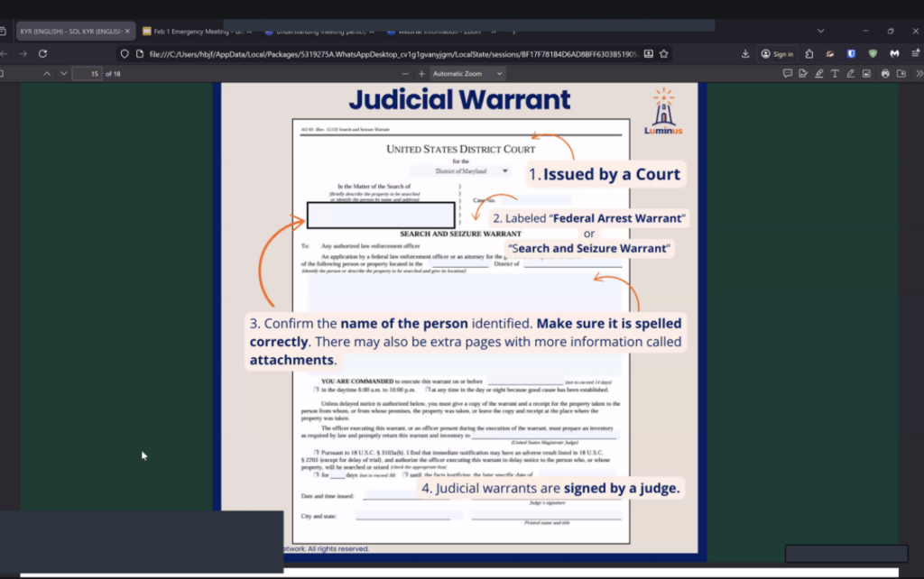Click the PDF page number field

coord(87,73)
